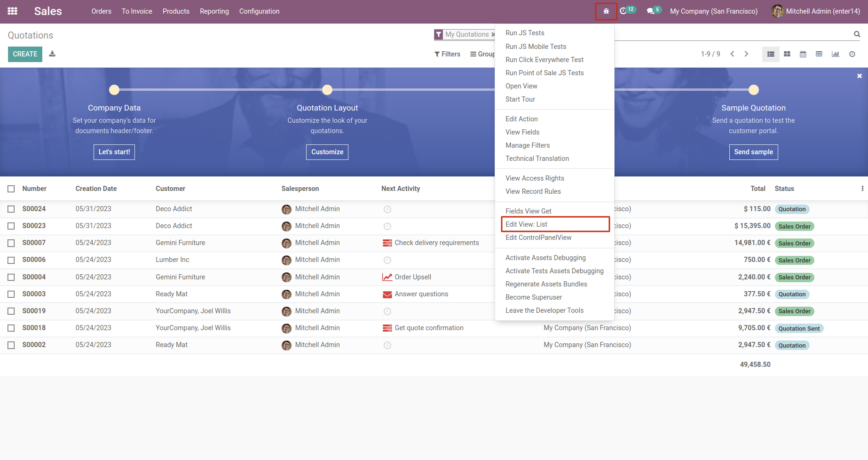The image size is (868, 460).
Task: Click the Order Upsell activity icon for S00004
Action: (387, 277)
